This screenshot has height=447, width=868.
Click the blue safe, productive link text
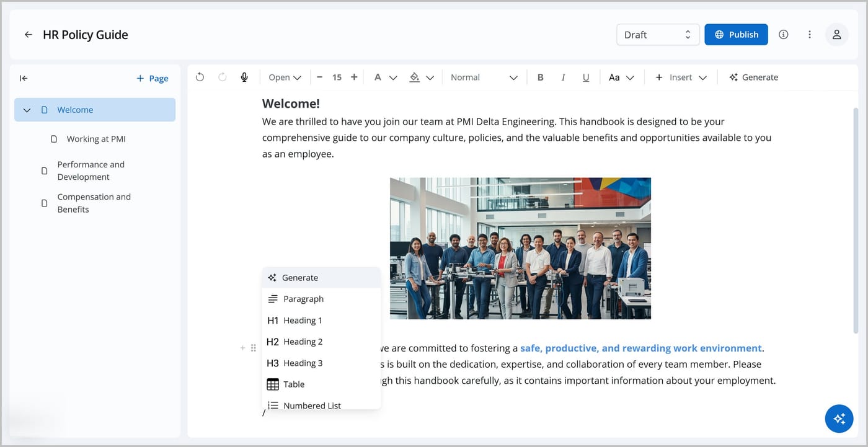[641, 348]
